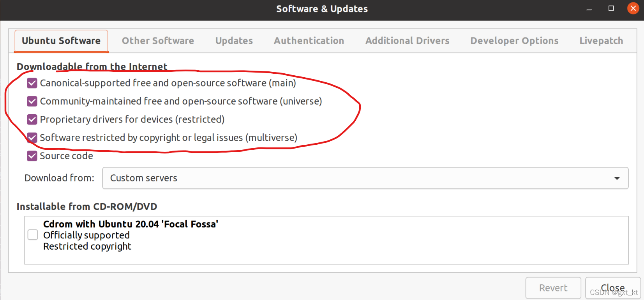The height and width of the screenshot is (300, 644).
Task: Click the 'Installable from CD-ROM/DVD' heading
Action: pyautogui.click(x=87, y=207)
